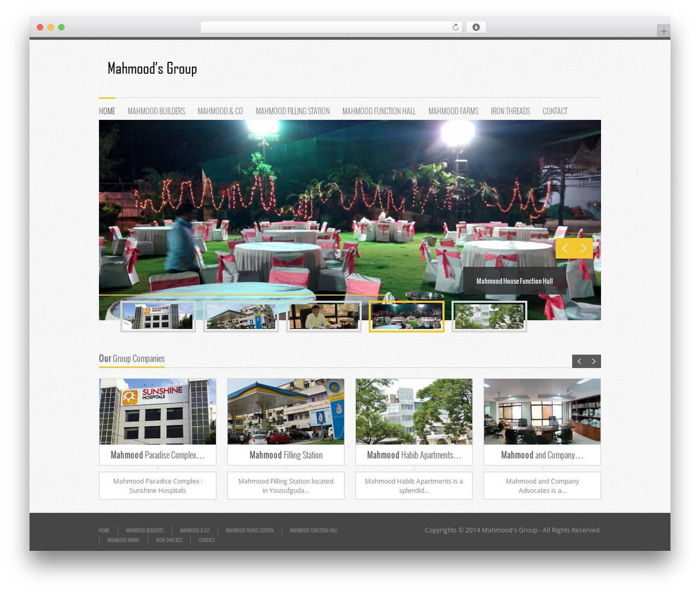Click the Mahmood House Function Hall caption
The height and width of the screenshot is (593, 700).
point(515,281)
